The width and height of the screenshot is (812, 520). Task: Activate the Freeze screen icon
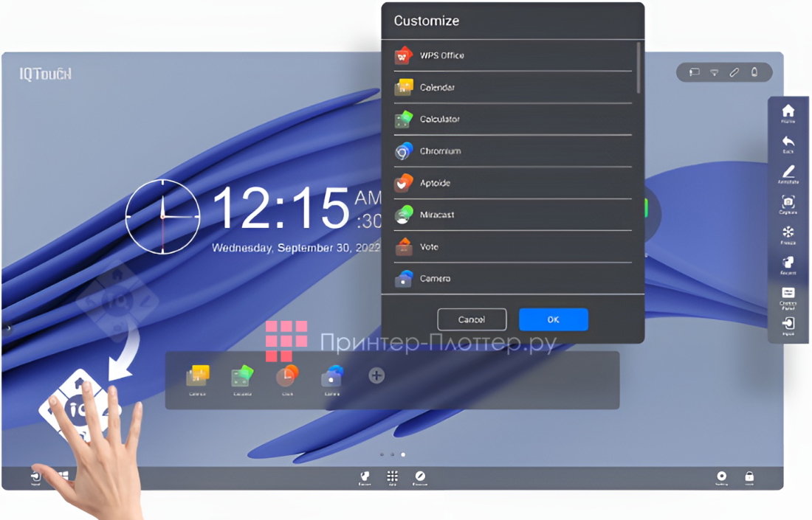(x=788, y=233)
